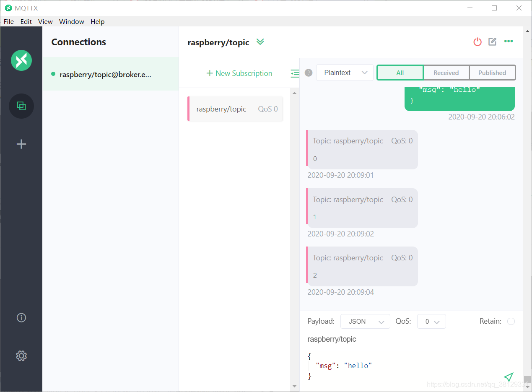The image size is (532, 392).
Task: Open the Settings gear icon
Action: 21,356
